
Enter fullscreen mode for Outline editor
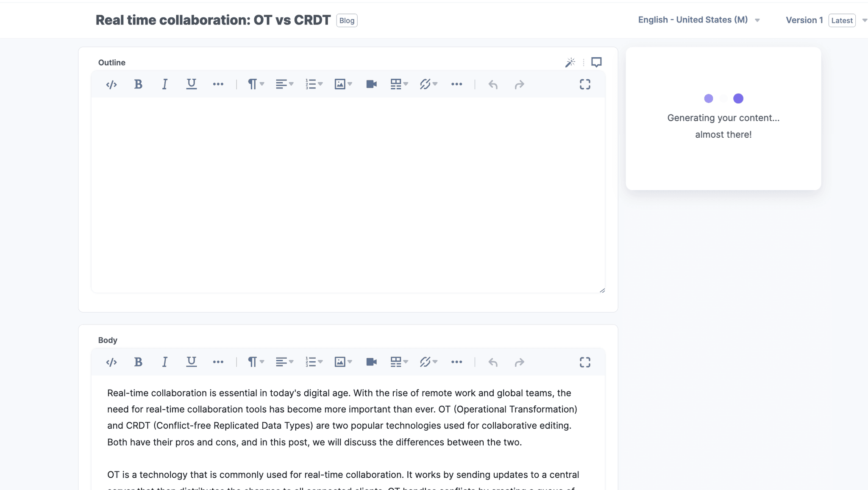[x=585, y=84]
